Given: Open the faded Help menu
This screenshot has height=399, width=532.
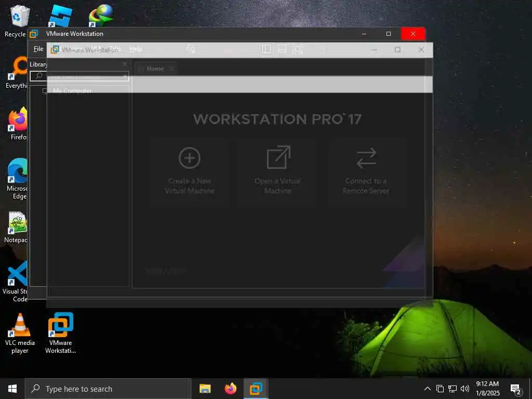Looking at the screenshot, I should [x=136, y=49].
